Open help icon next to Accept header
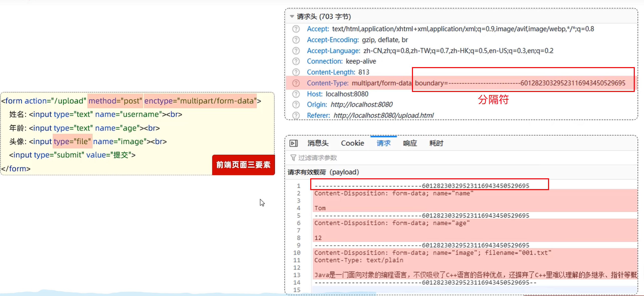 click(x=296, y=29)
